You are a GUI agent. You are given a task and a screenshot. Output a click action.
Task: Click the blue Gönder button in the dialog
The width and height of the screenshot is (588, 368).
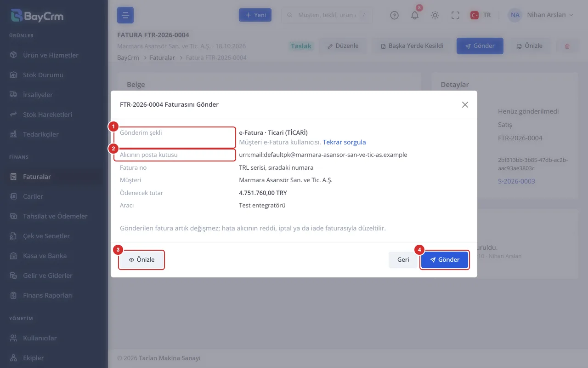coord(445,260)
